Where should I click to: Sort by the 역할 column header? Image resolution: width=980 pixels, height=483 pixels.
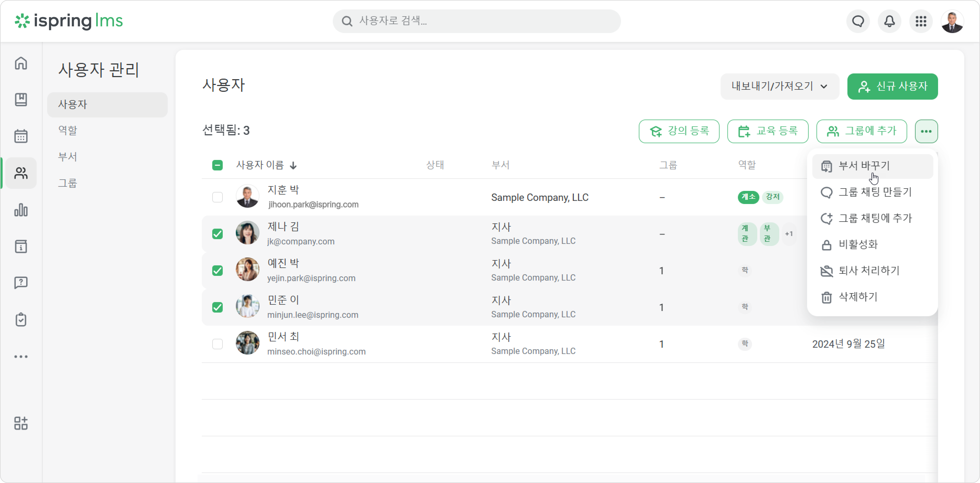[747, 165]
